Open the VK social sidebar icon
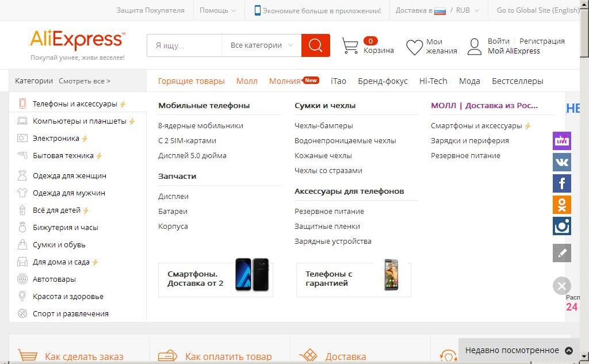This screenshot has height=364, width=589. 561,162
